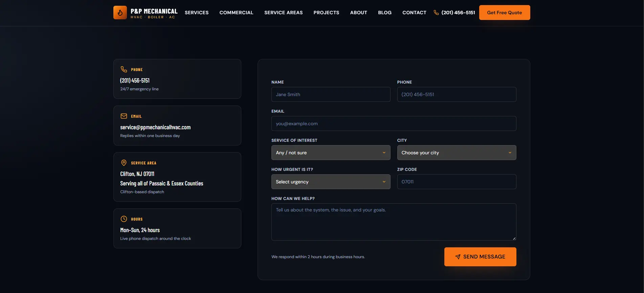Go to Contact in navigation
644x293 pixels.
click(x=414, y=13)
